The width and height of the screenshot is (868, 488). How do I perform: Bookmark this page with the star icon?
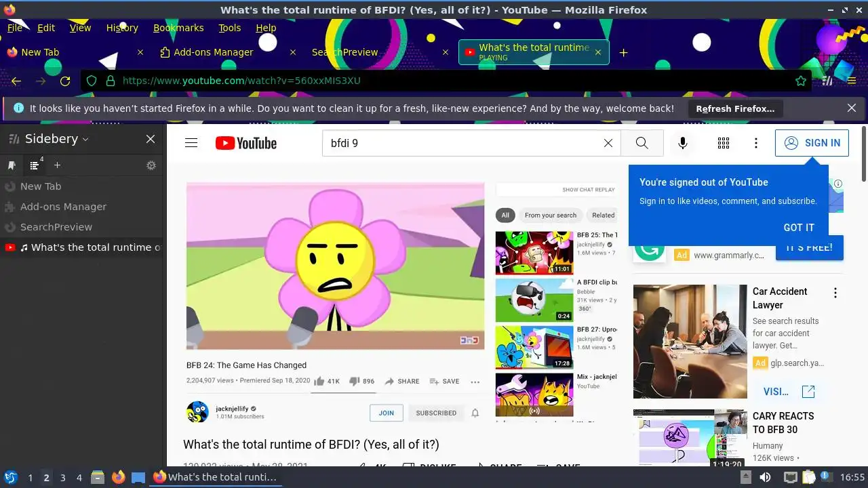point(801,81)
